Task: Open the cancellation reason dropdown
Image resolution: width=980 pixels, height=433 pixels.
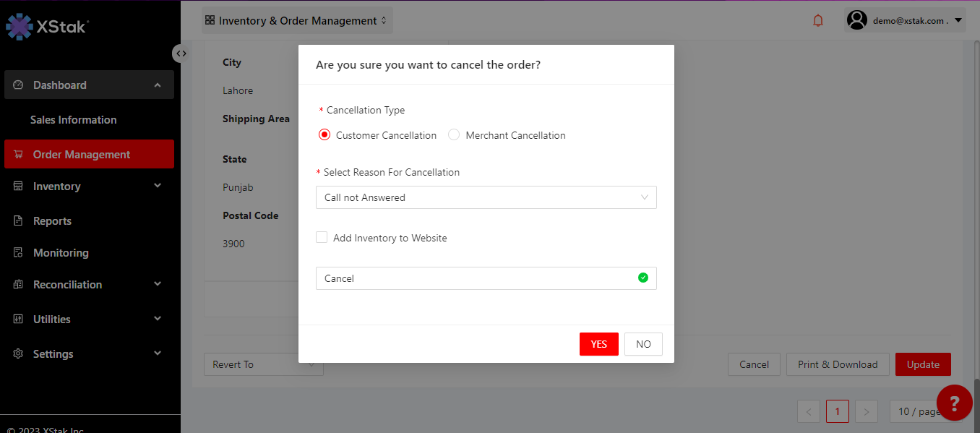Action: (486, 197)
